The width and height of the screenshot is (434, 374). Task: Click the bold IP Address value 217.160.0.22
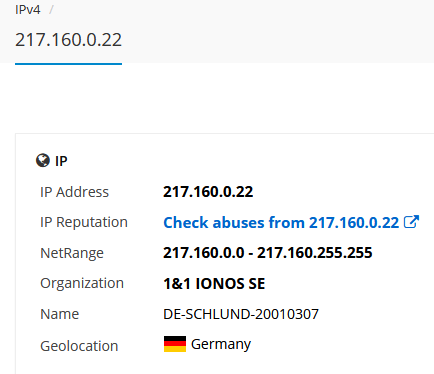[208, 192]
